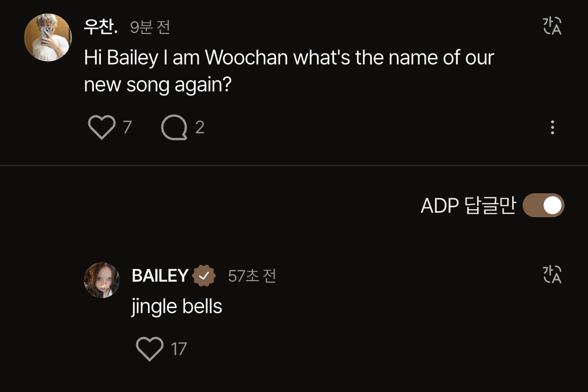The width and height of the screenshot is (588, 392).
Task: Toggle the ADP 답글만 switch
Action: tap(543, 206)
